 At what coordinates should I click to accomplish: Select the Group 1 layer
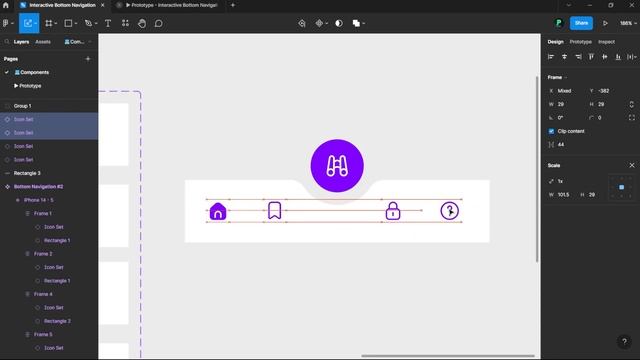49,106
